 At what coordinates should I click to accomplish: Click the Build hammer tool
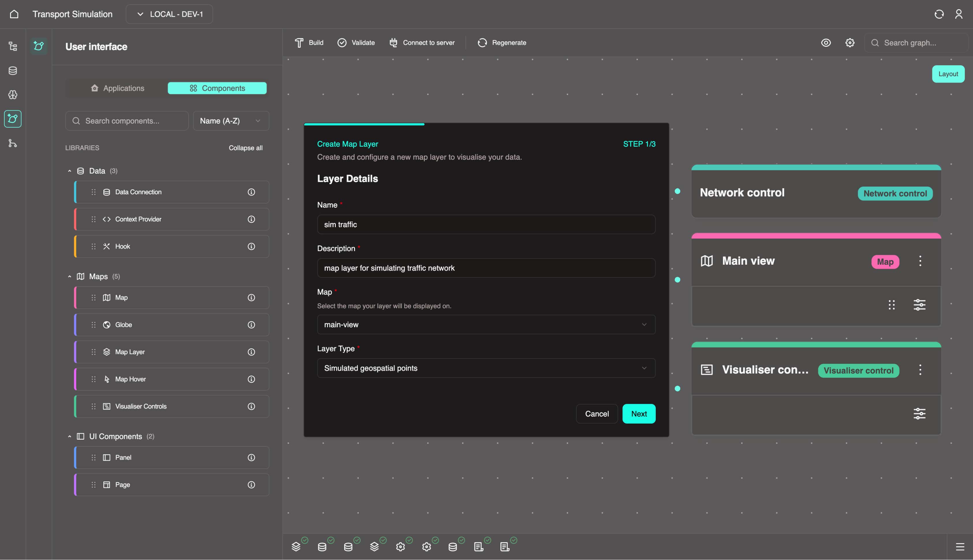click(x=309, y=43)
